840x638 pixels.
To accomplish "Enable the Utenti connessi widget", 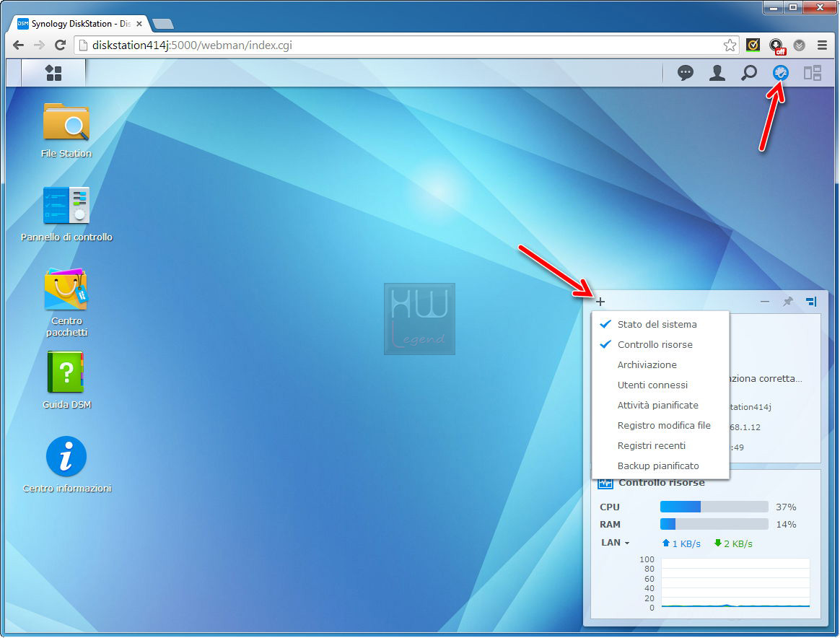I will [x=660, y=385].
